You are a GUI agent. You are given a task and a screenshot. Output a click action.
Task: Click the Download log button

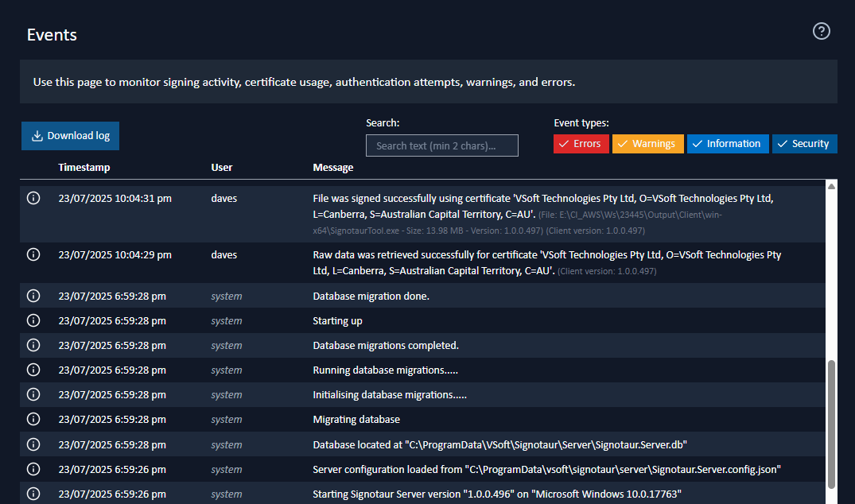(x=70, y=136)
